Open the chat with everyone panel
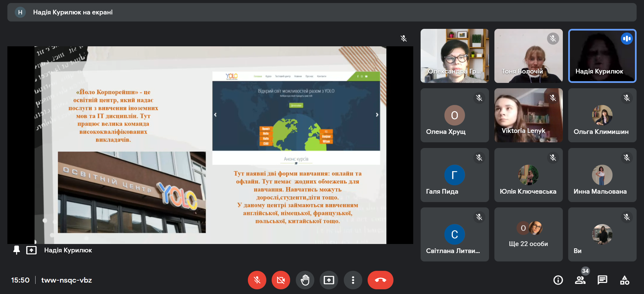Image resolution: width=644 pixels, height=294 pixels. pyautogui.click(x=602, y=280)
